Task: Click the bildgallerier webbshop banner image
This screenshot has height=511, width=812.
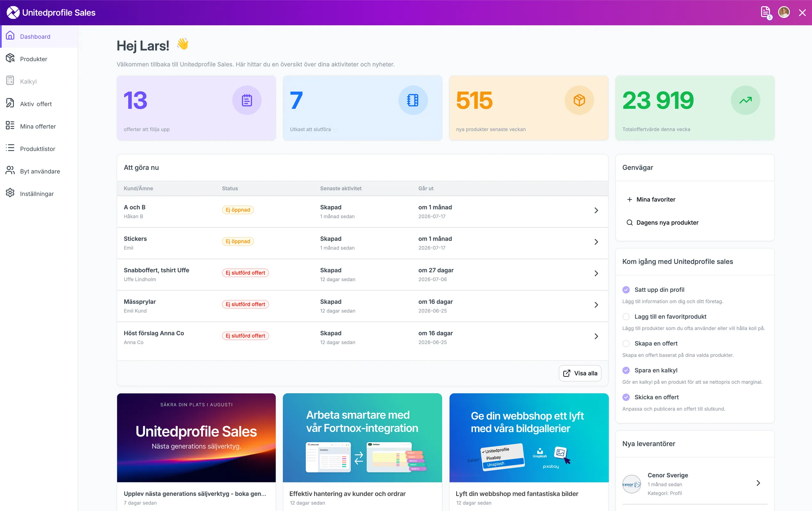Action: pyautogui.click(x=529, y=438)
